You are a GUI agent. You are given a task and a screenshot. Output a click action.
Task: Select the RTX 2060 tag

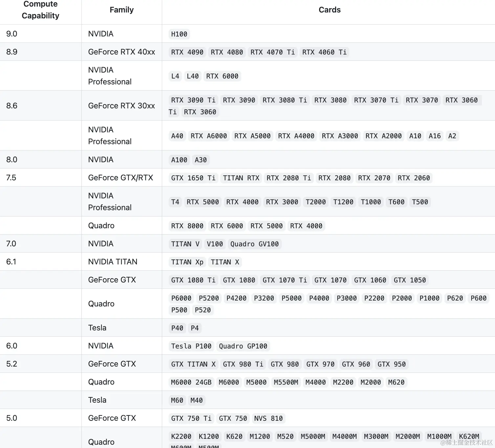[414, 178]
